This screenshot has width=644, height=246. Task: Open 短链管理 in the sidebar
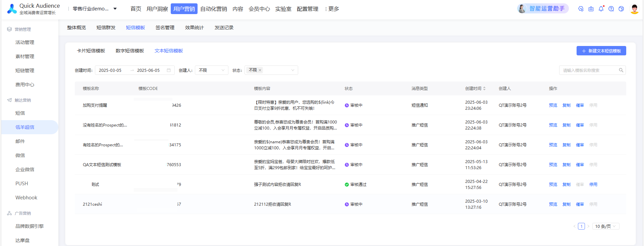click(x=25, y=70)
